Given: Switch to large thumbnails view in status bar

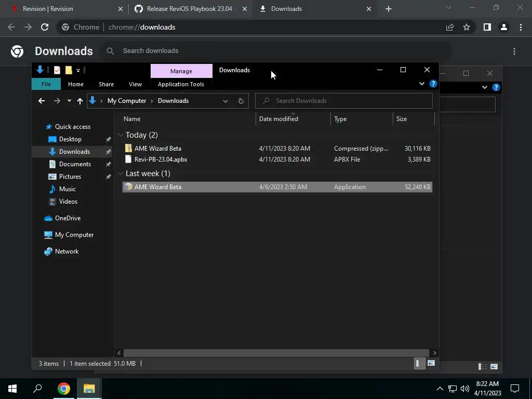Looking at the screenshot, I should click(431, 363).
